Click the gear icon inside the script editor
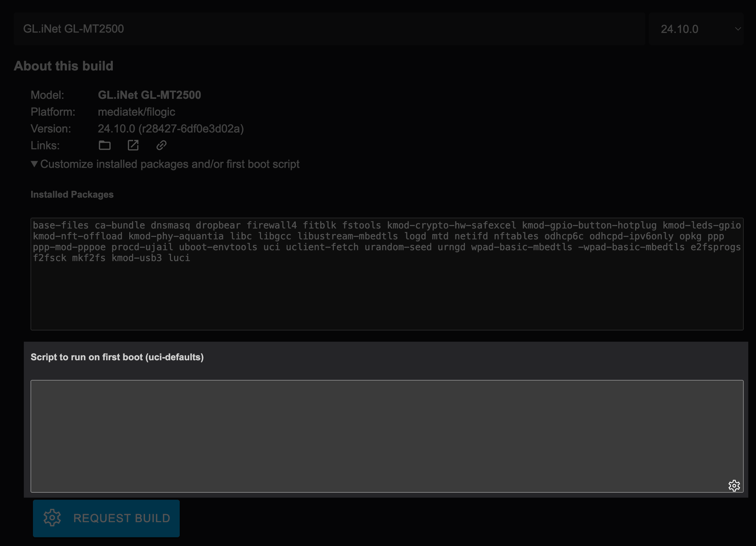Screen dimensions: 756x546 [734, 485]
